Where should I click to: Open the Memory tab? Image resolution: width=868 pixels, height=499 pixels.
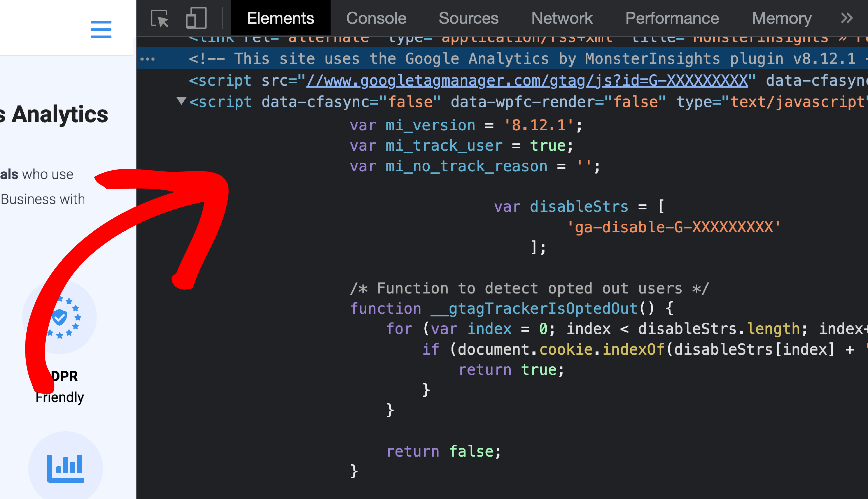point(781,18)
